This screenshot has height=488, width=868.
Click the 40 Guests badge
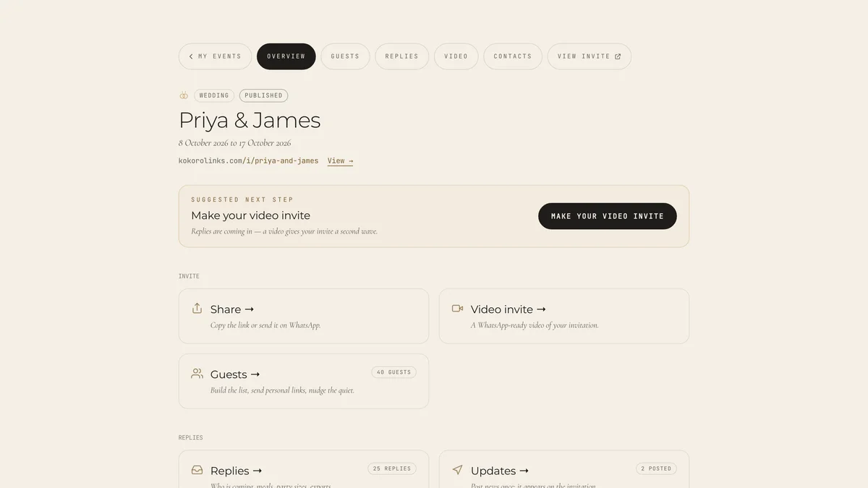(x=393, y=372)
